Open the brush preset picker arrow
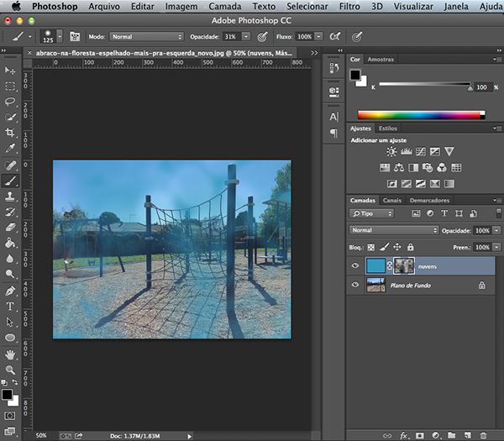Screen dimensions: 504x441 pyautogui.click(x=60, y=36)
